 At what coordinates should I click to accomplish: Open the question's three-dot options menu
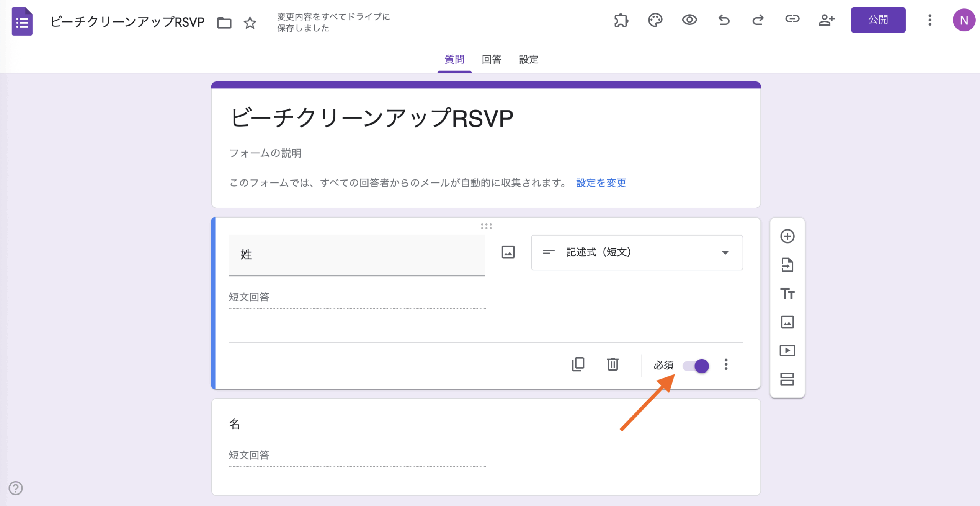tap(726, 364)
